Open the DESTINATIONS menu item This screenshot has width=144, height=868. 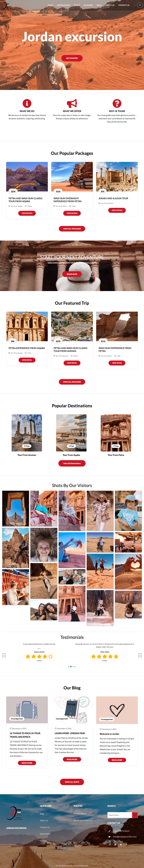[x=63, y=5]
